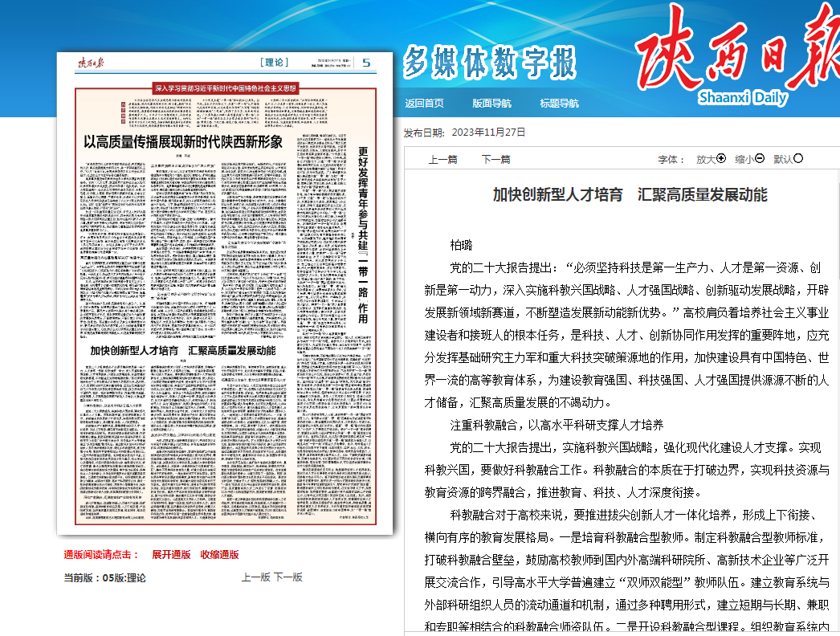The image size is (840, 636).
Task: Click red banner 深入学习贯彻习近平新时代中国特色社会主义思想
Action: [226, 88]
